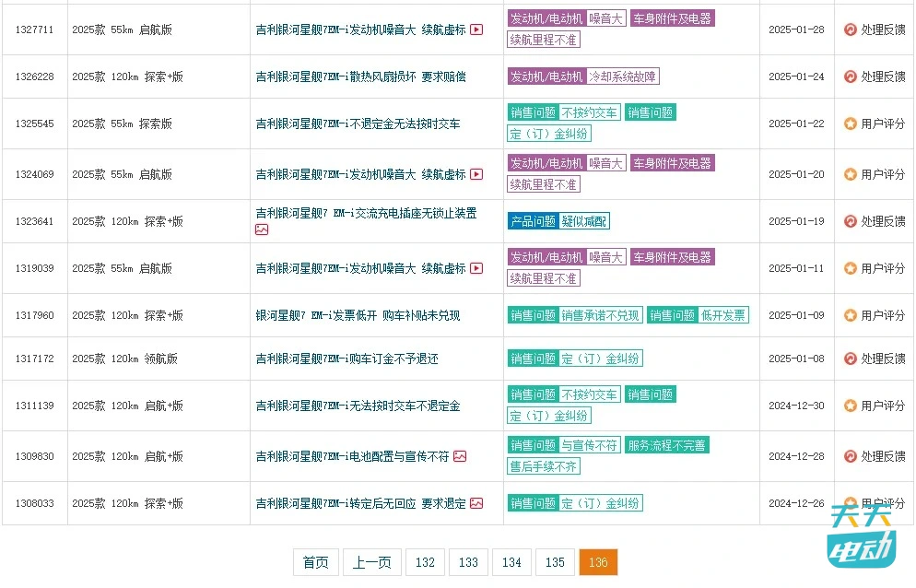This screenshot has height=588, width=916.
Task: Open complaint 发票低开 购车补贴未兑现
Action: (358, 315)
